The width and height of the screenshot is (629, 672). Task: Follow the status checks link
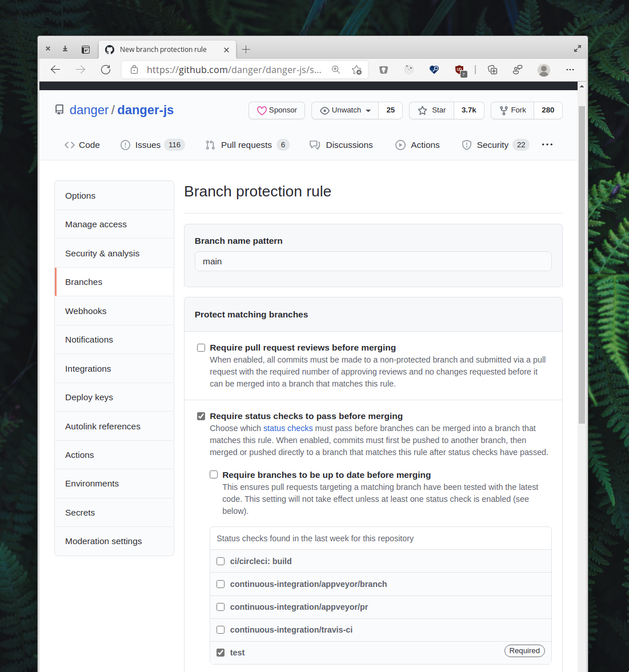288,428
